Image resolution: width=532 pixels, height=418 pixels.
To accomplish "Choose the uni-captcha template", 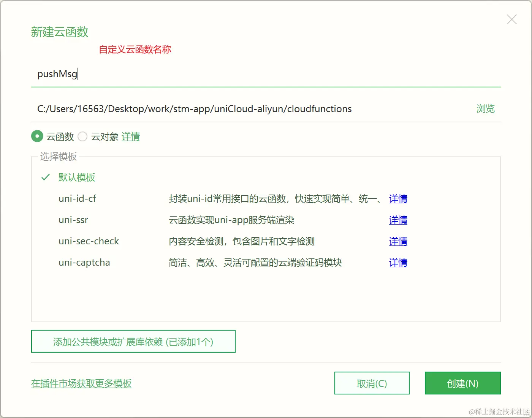I will [x=84, y=263].
